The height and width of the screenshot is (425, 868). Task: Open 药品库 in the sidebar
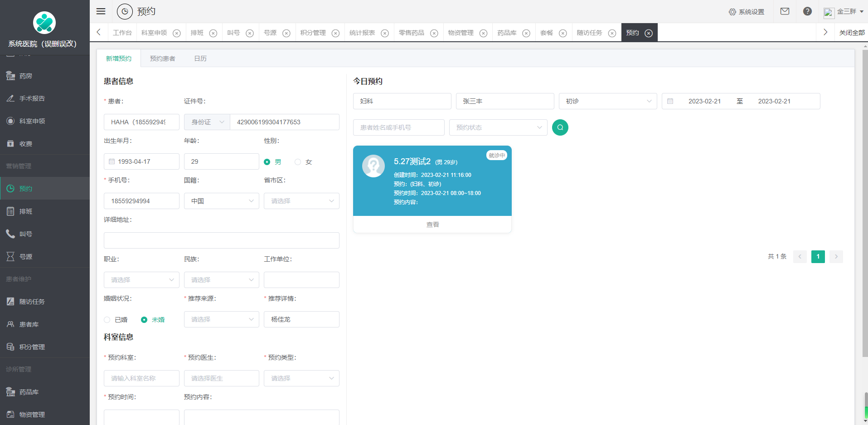coord(45,392)
